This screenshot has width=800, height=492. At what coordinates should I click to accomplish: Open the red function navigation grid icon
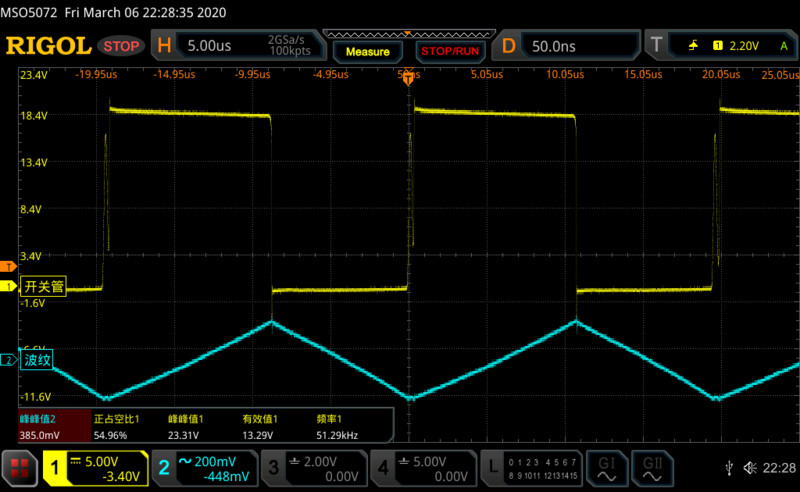19,467
